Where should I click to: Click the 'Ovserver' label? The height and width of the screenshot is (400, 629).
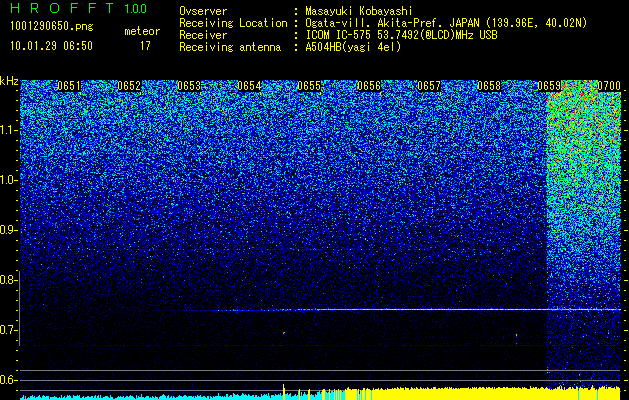(x=203, y=12)
